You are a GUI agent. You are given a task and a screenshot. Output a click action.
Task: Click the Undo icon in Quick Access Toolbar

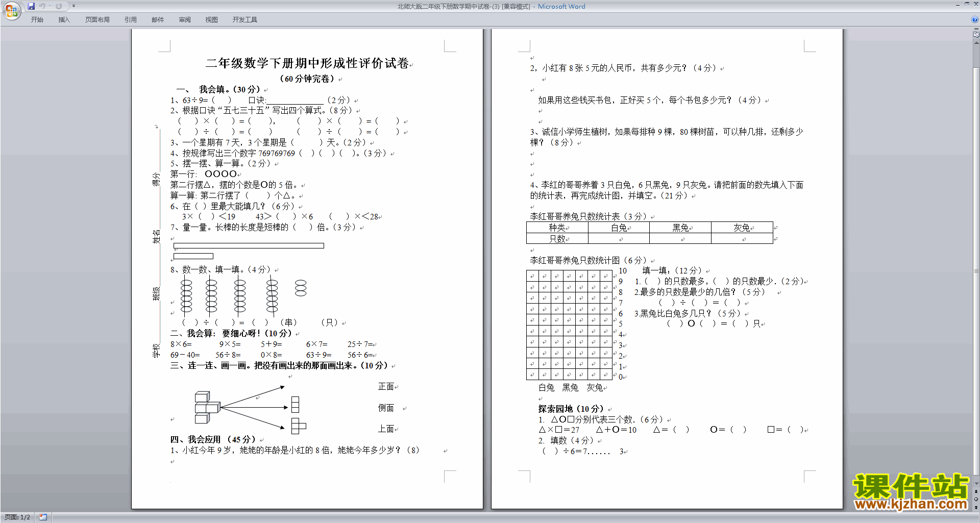tap(42, 6)
